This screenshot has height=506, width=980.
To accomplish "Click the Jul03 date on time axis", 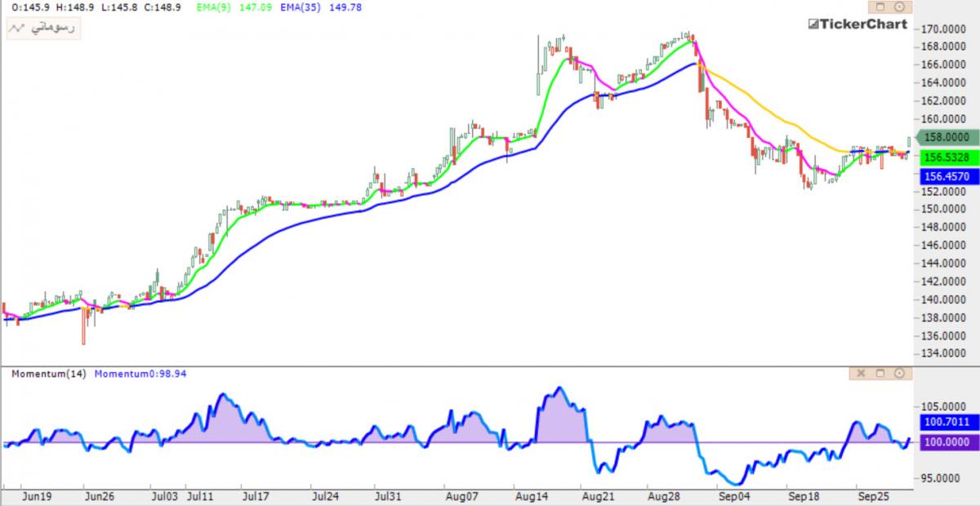I will coord(166,495).
